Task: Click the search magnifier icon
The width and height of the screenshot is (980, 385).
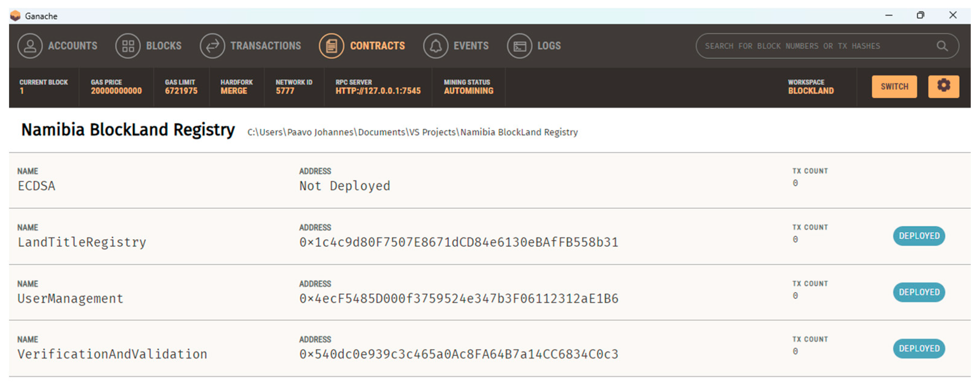Action: click(942, 46)
